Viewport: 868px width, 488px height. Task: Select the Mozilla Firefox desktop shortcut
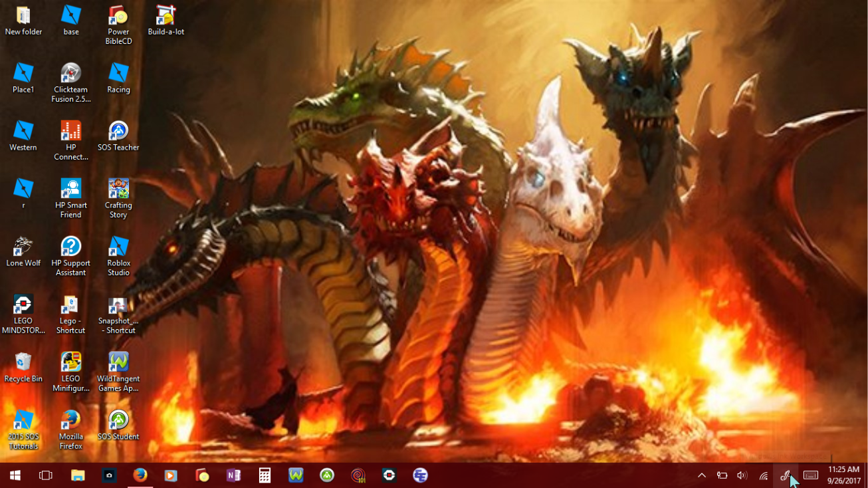(71, 430)
